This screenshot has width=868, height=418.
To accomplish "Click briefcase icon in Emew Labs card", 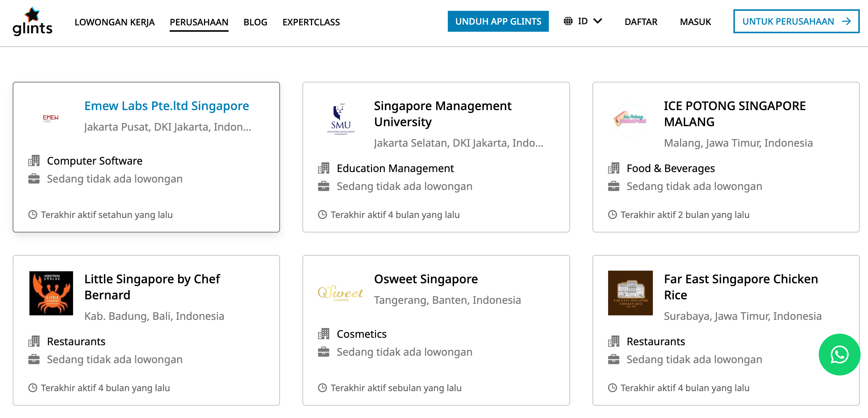I will coord(34,179).
